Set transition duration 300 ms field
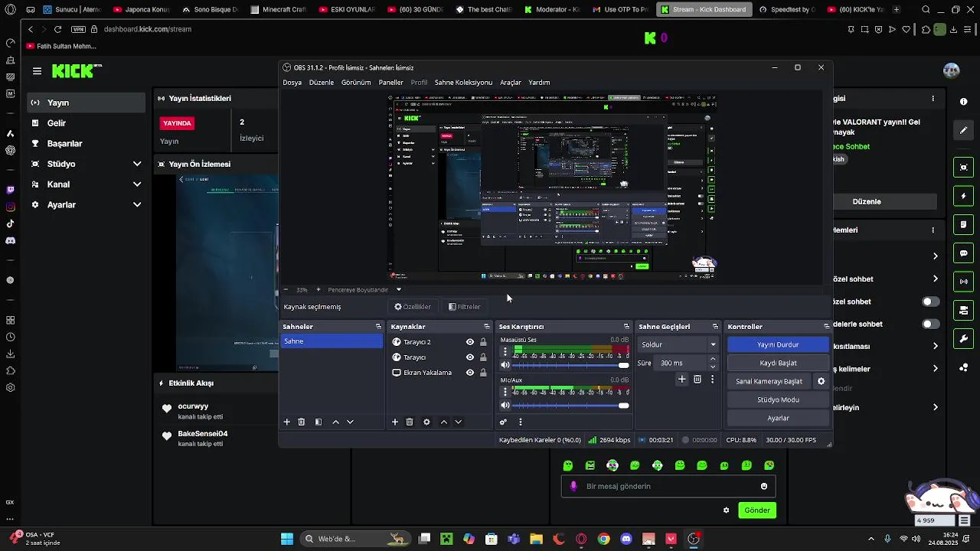Viewport: 980px width, 551px height. coord(681,363)
